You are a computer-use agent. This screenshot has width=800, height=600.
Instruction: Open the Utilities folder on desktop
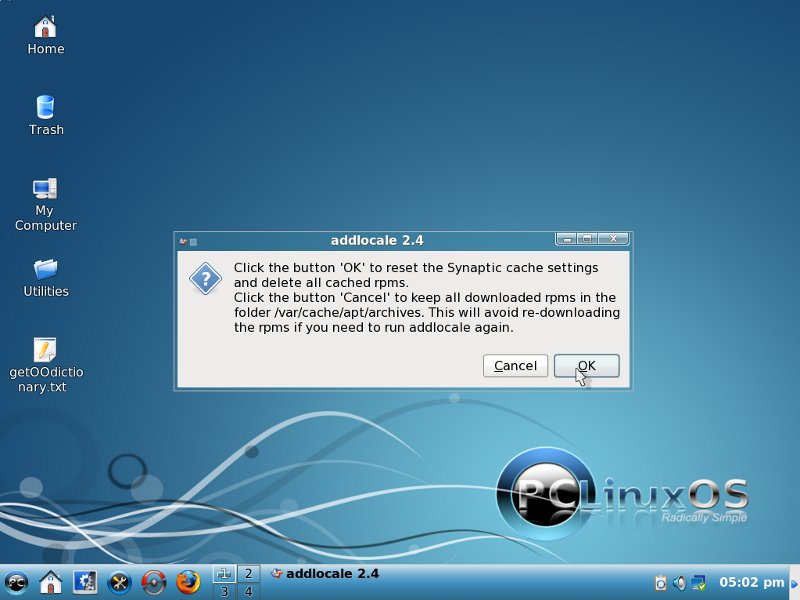pyautogui.click(x=45, y=269)
